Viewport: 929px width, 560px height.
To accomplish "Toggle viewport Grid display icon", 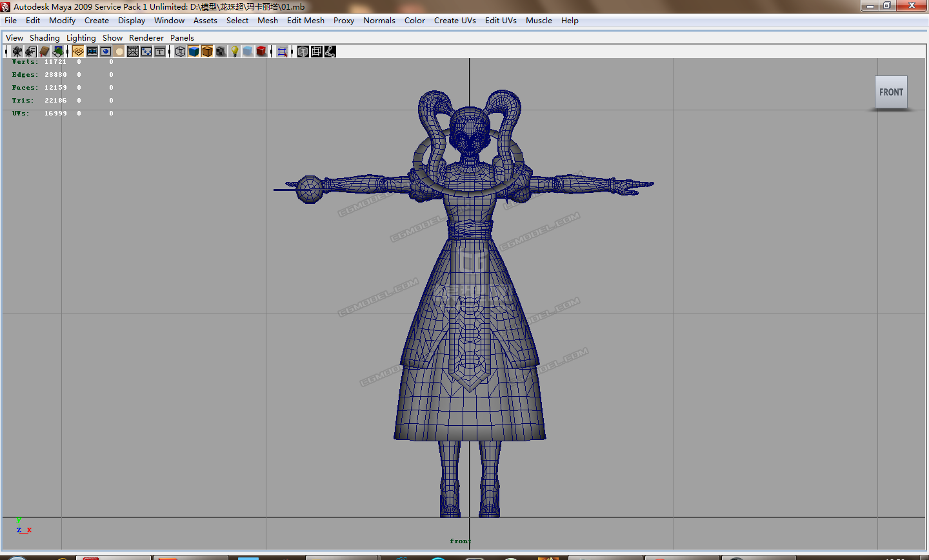I will pos(78,52).
